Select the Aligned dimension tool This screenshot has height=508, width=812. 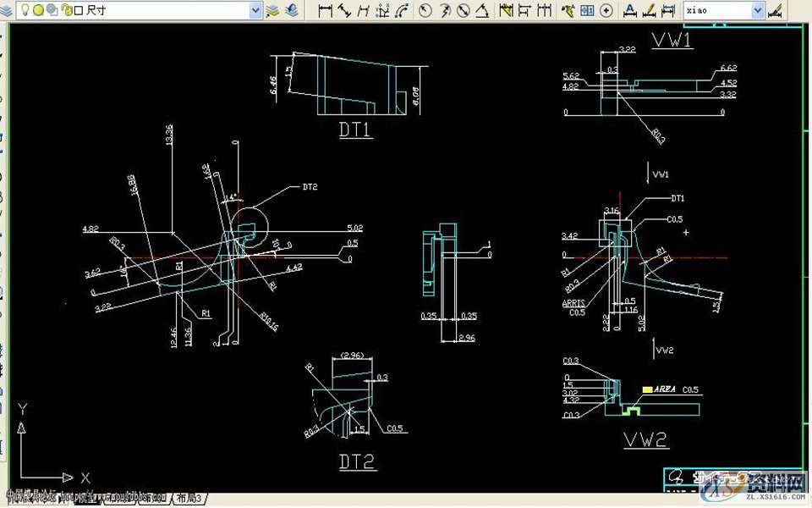[344, 10]
